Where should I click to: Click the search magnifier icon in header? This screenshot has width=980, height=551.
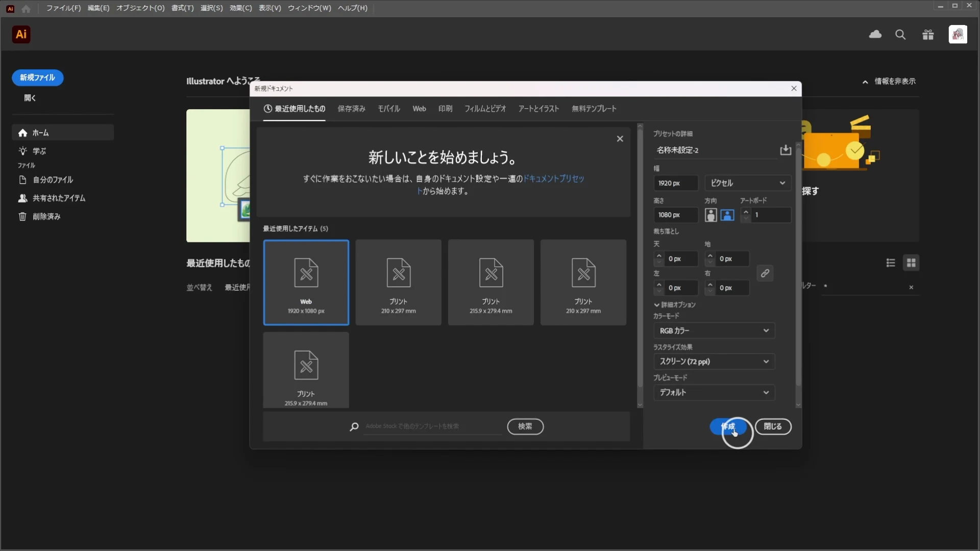click(x=900, y=35)
